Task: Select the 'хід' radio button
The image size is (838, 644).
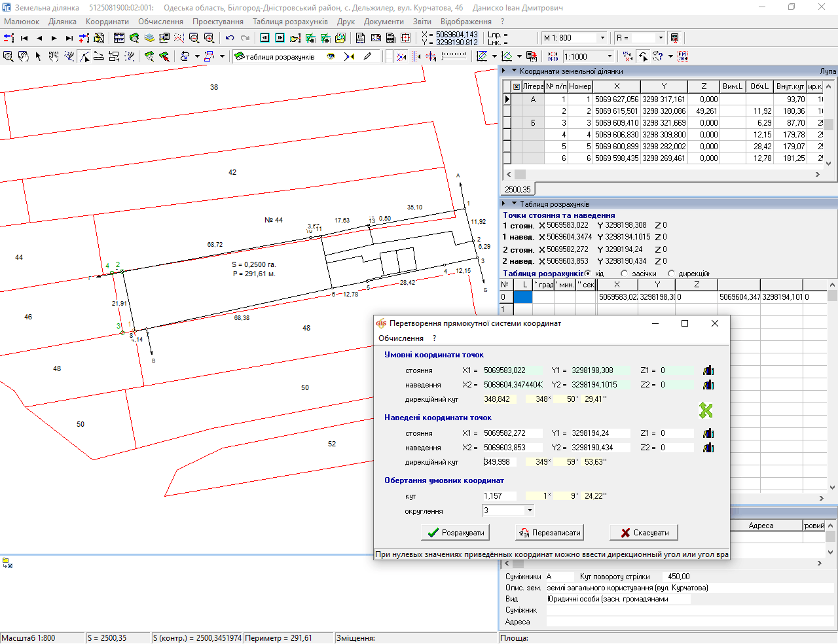Action: tap(587, 274)
